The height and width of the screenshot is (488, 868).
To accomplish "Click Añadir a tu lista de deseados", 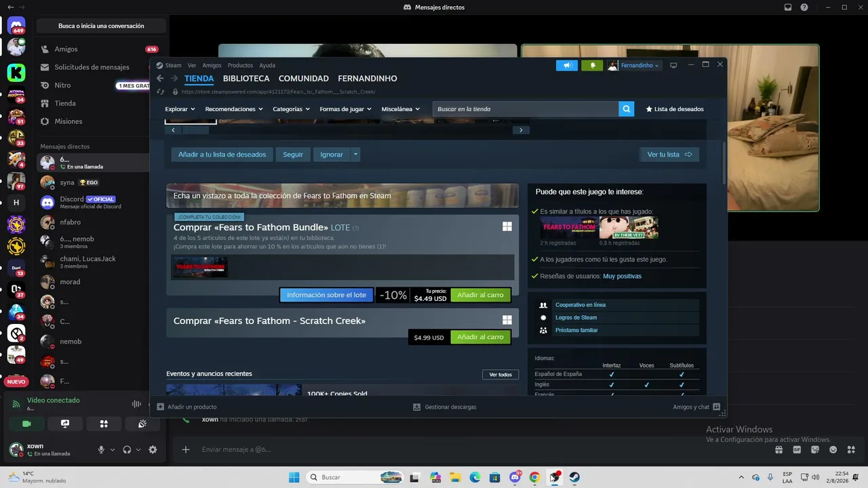I will [222, 155].
